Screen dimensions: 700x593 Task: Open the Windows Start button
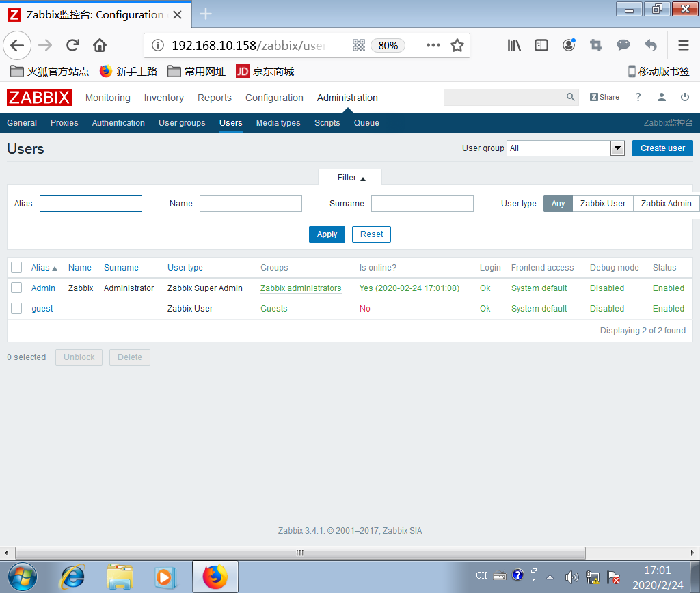pos(23,577)
